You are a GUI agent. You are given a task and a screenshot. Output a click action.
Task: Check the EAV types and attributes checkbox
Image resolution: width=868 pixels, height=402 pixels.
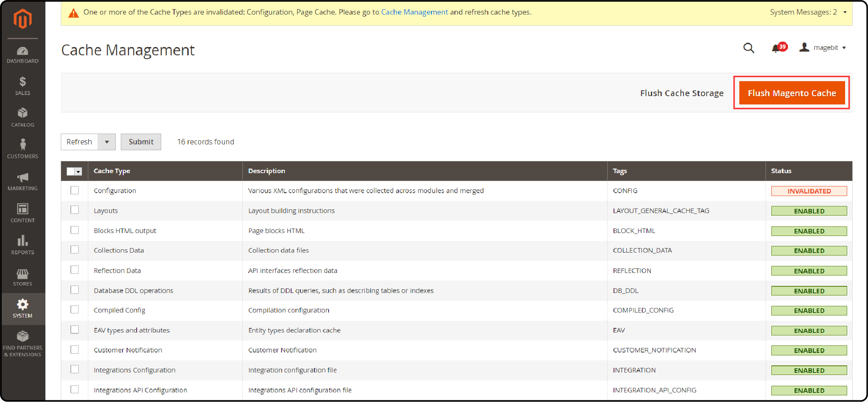point(75,330)
